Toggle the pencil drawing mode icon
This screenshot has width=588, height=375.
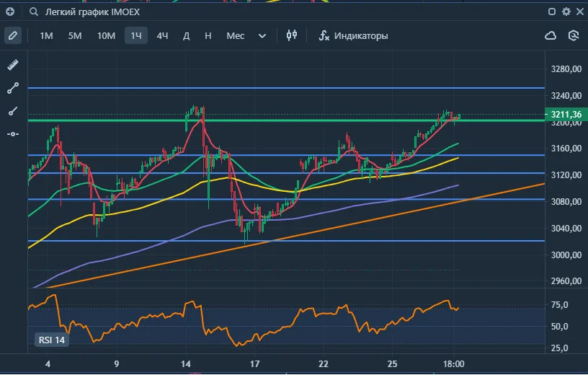13,35
